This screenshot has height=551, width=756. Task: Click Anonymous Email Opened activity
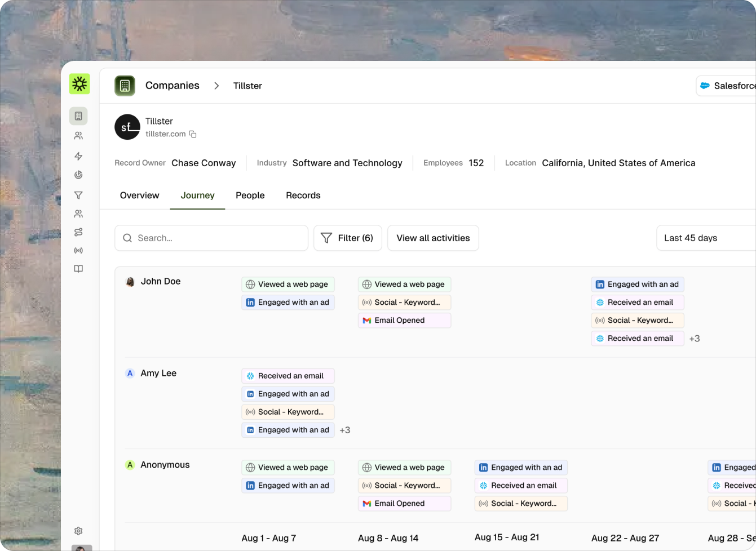[405, 504]
